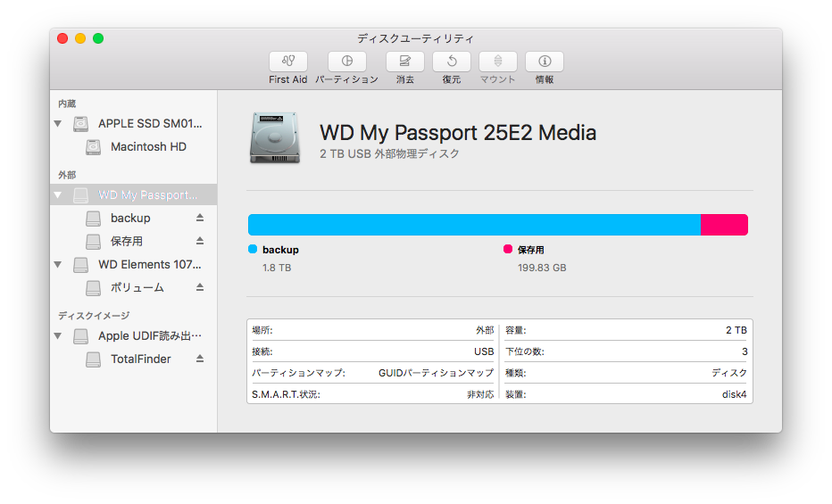Eject the backup volume

pos(199,218)
